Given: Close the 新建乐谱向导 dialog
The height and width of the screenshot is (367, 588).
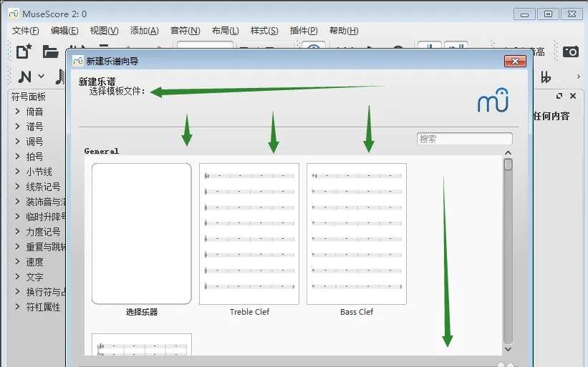Looking at the screenshot, I should 515,61.
